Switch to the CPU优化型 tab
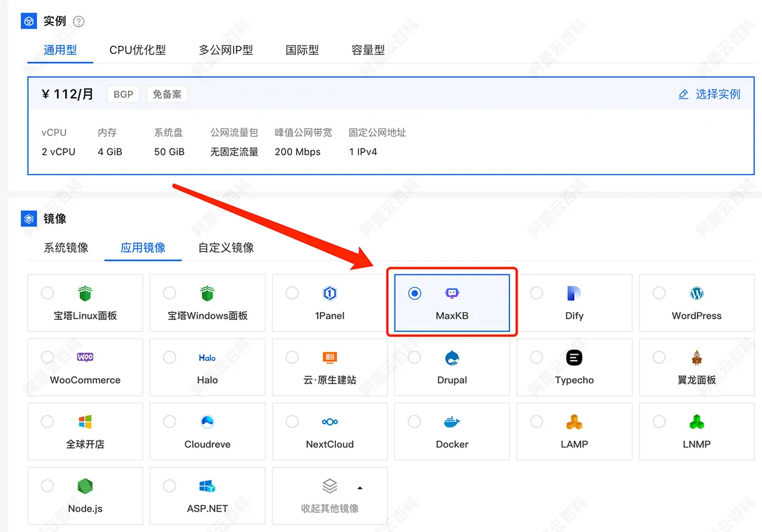 point(137,50)
